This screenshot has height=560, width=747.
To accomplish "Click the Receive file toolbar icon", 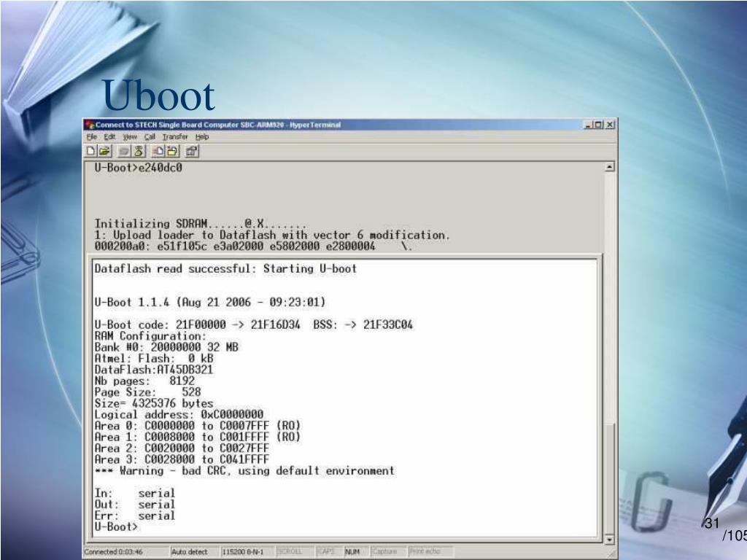I will pyautogui.click(x=172, y=152).
